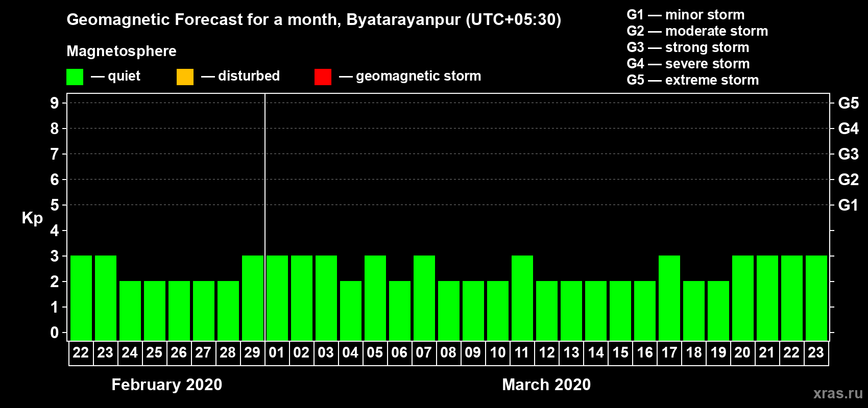
Task: Select the March 11 bar
Action: [x=522, y=298]
